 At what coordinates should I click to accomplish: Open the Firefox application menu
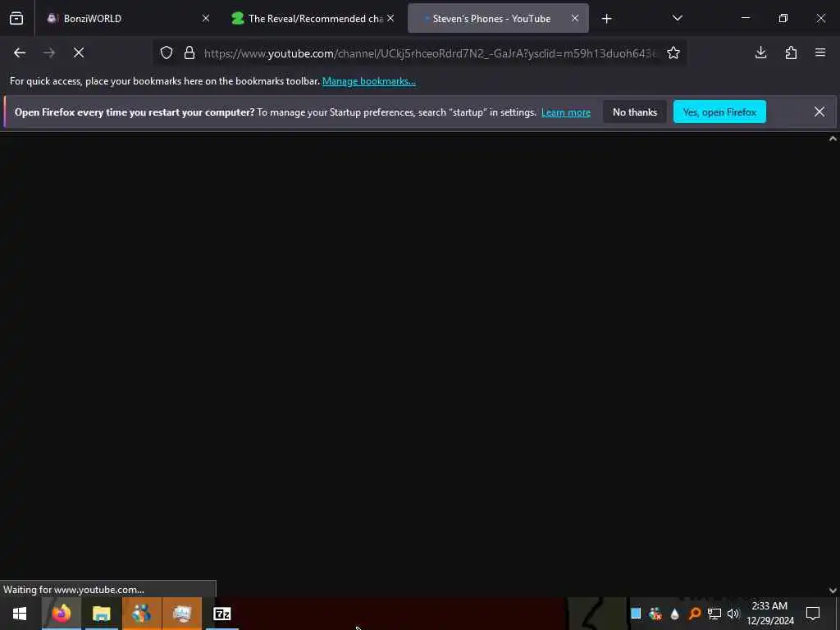click(820, 52)
